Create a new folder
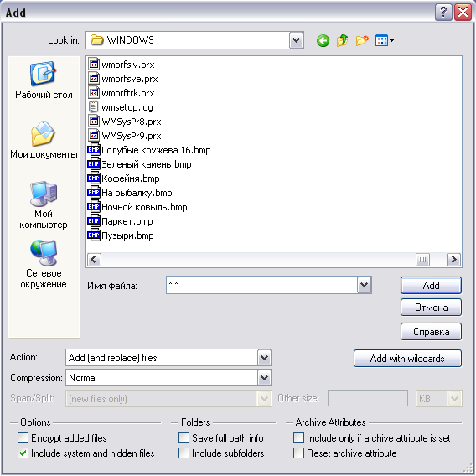 click(x=362, y=40)
